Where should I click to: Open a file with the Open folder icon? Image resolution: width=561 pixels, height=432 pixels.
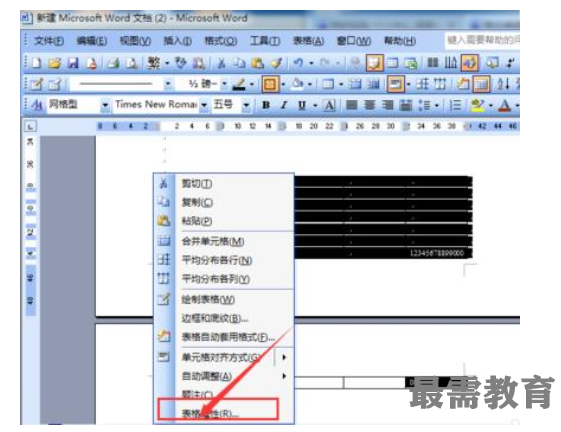[x=54, y=63]
